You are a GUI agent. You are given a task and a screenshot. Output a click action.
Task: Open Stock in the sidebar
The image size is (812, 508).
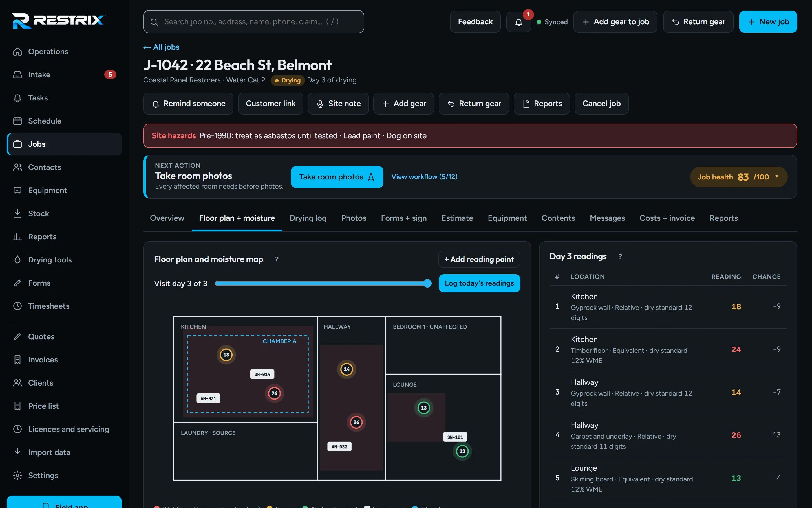pos(64,213)
